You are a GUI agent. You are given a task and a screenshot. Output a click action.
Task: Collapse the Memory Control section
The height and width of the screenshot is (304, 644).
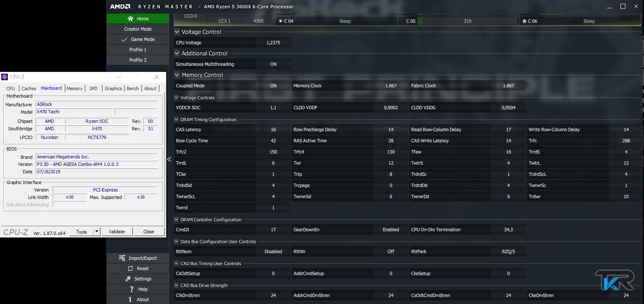[x=177, y=75]
